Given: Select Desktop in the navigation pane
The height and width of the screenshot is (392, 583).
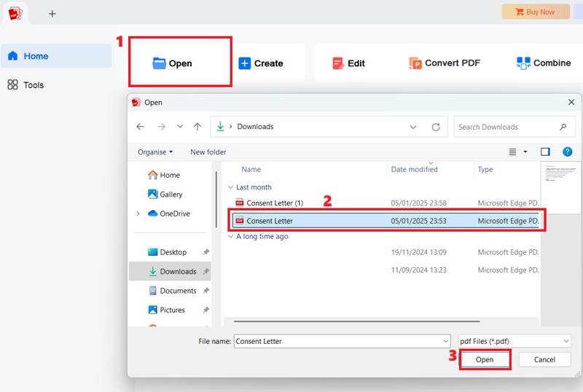Looking at the screenshot, I should 168,252.
